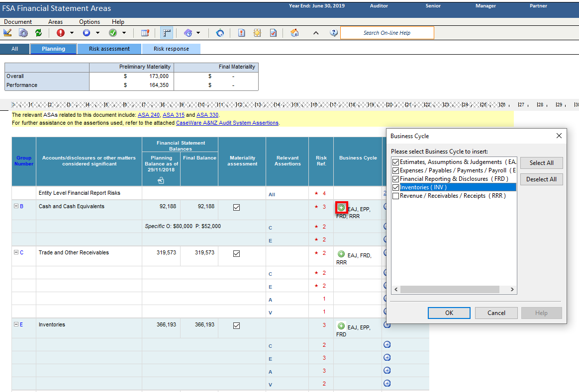Click the home icon in toolbar

(x=294, y=33)
